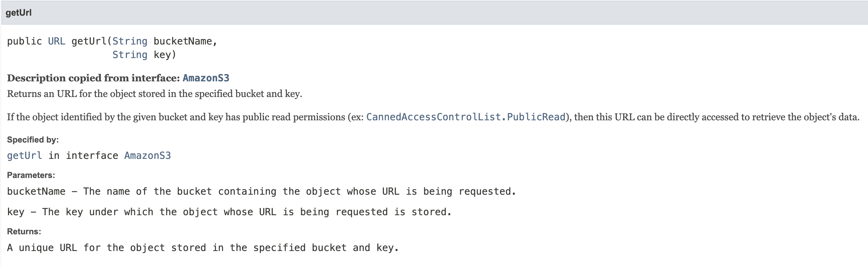Follow the getUrl link under Specified by

[24, 155]
